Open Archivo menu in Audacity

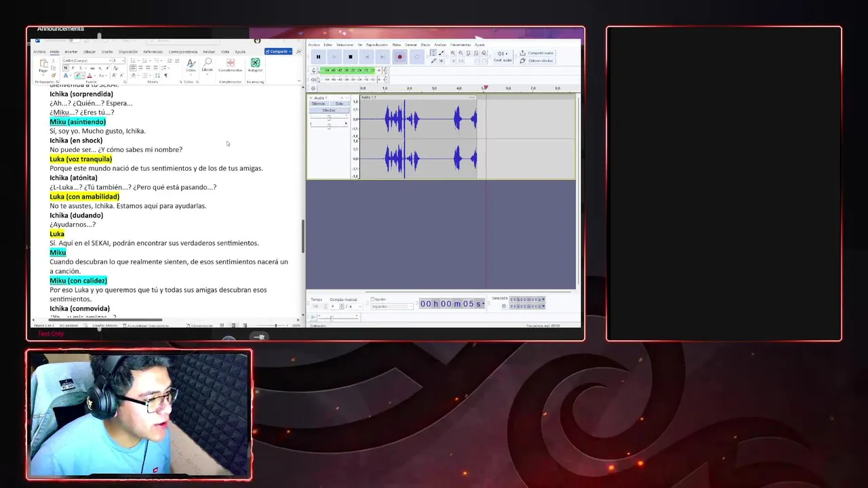tap(314, 45)
